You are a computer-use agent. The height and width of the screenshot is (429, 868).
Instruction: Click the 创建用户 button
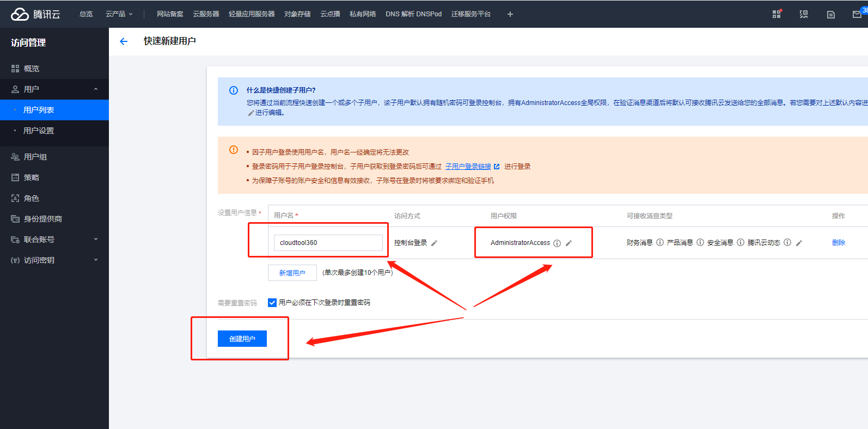pyautogui.click(x=242, y=339)
